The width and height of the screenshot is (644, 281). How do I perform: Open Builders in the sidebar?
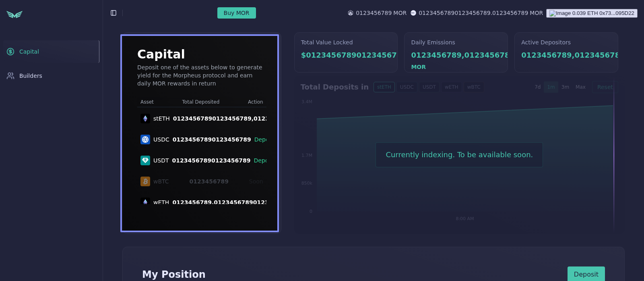[31, 76]
